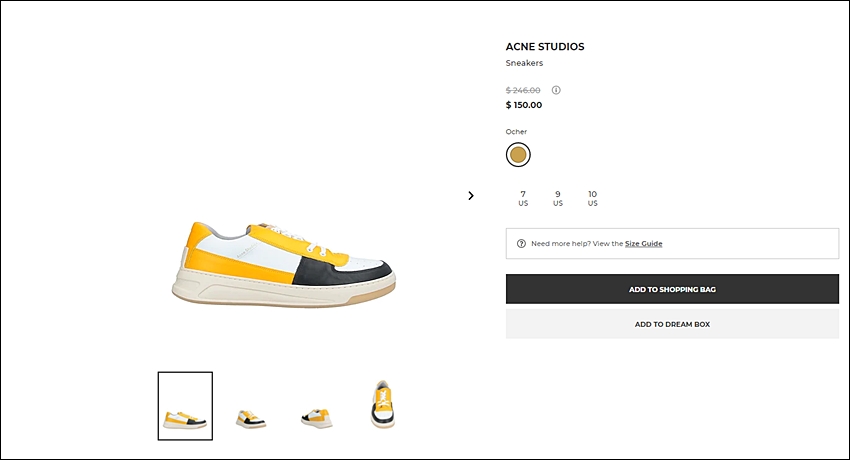The image size is (850, 460).
Task: Click the $150.00 sale price
Action: 524,105
